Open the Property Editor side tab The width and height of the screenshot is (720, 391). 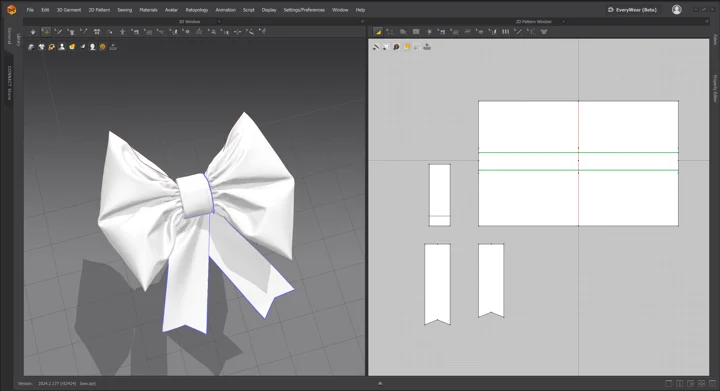[x=714, y=88]
